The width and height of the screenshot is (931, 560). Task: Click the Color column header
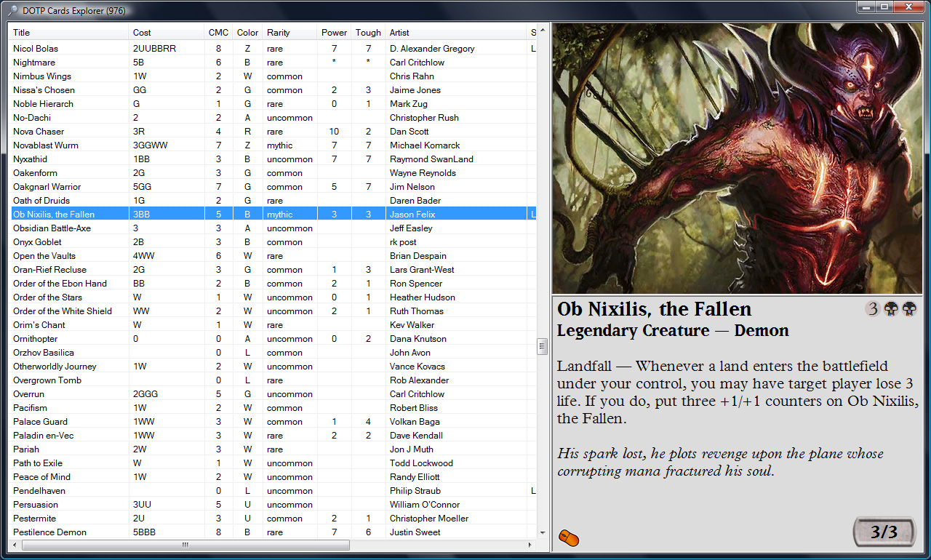click(x=247, y=33)
